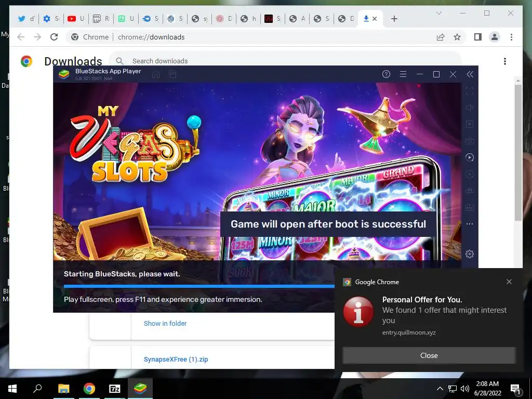Click the Show in folder link

[165, 323]
